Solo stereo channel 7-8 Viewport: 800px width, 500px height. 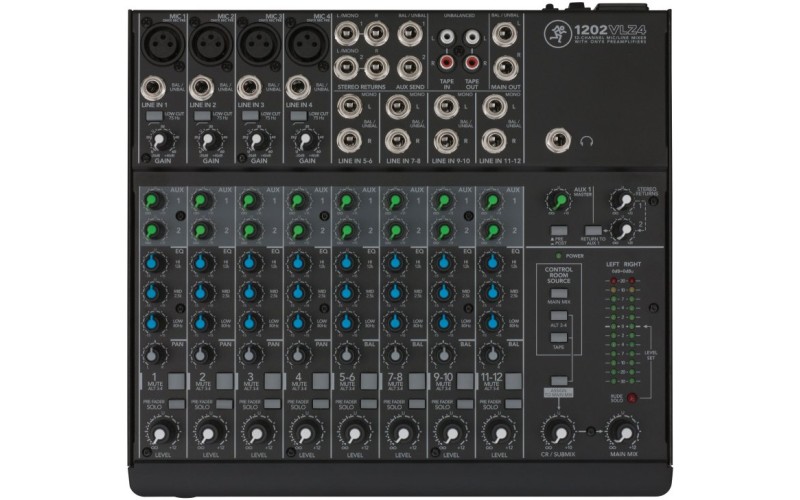[417, 404]
